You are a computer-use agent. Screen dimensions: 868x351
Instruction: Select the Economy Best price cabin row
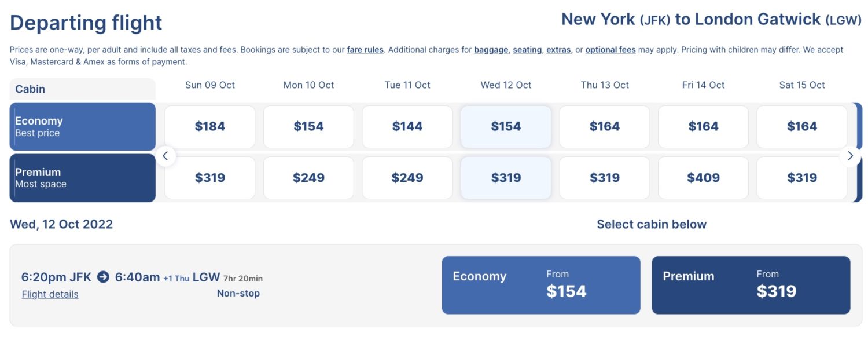point(82,126)
